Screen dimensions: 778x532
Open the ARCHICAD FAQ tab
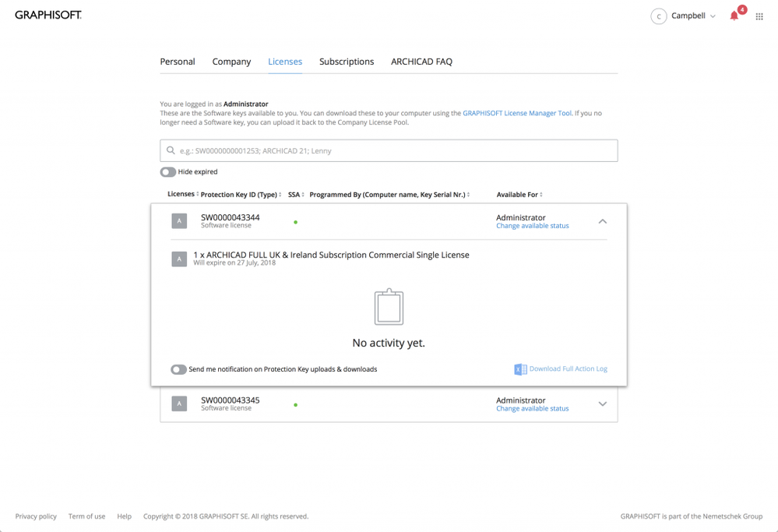click(x=422, y=62)
